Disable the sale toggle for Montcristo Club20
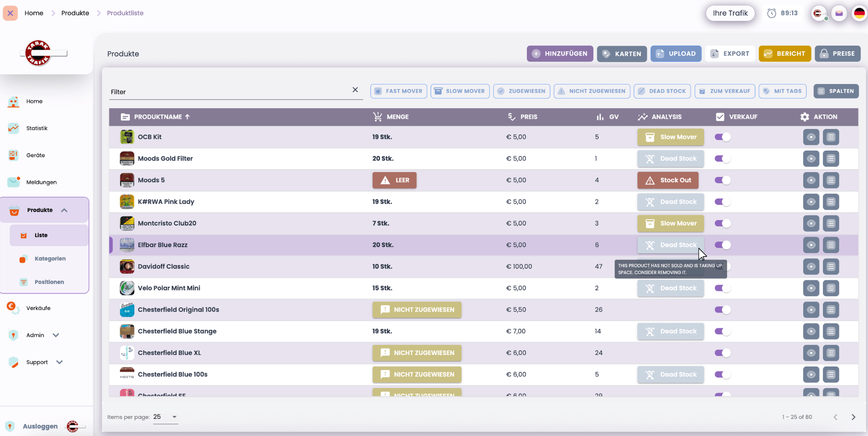The height and width of the screenshot is (436, 868). click(722, 224)
